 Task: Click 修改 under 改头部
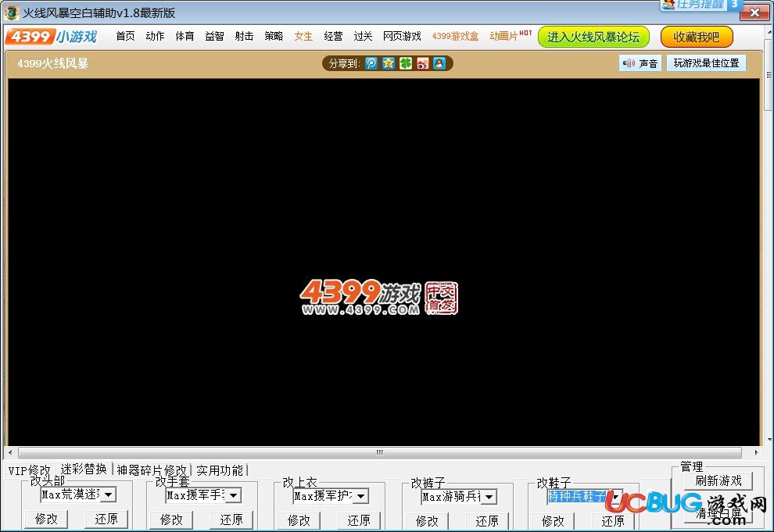46,519
